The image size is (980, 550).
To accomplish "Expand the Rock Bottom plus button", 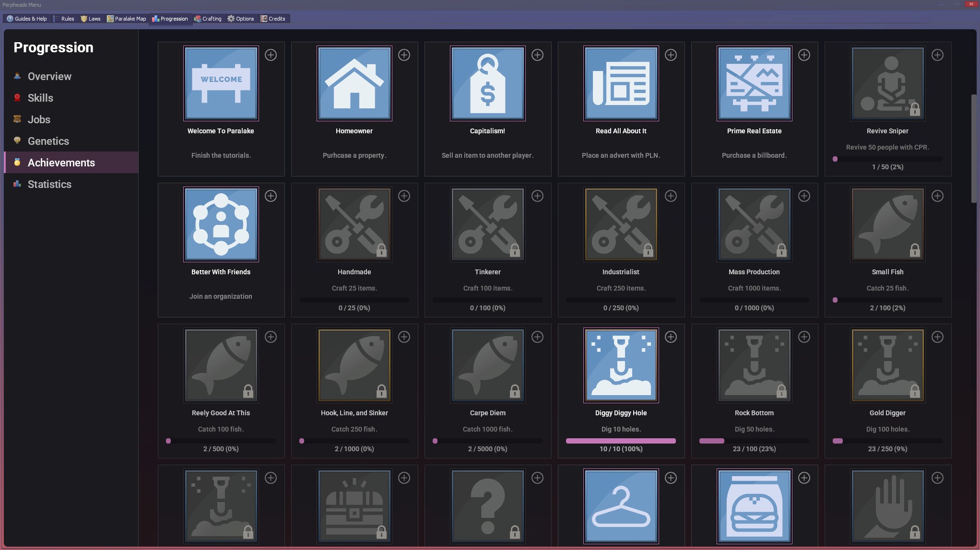I will (x=804, y=337).
